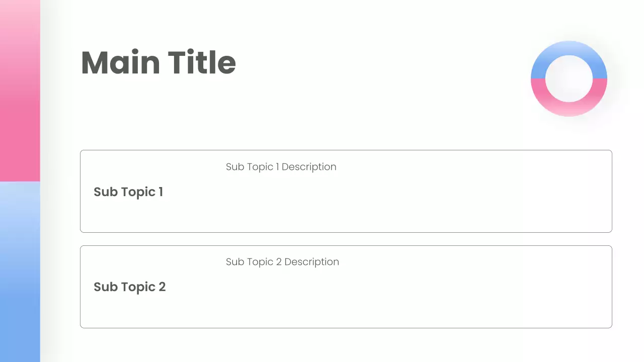644x362 pixels.
Task: Click the numeral "1" in bold Sub Topic 1
Action: (160, 192)
